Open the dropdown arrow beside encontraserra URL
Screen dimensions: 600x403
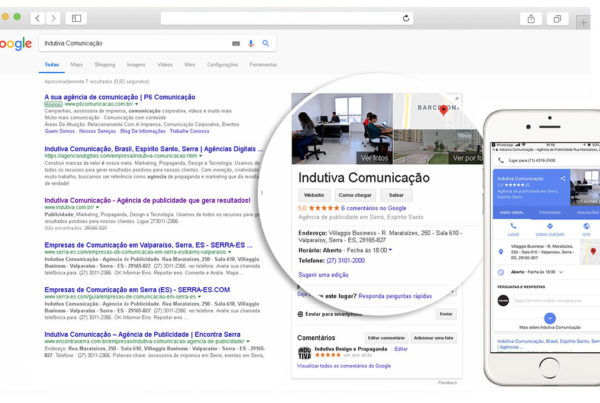coord(248,341)
